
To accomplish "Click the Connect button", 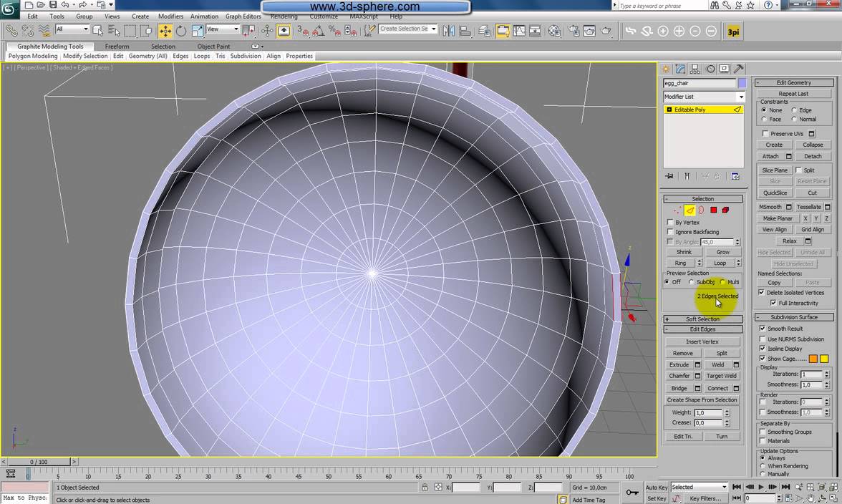I will click(717, 388).
